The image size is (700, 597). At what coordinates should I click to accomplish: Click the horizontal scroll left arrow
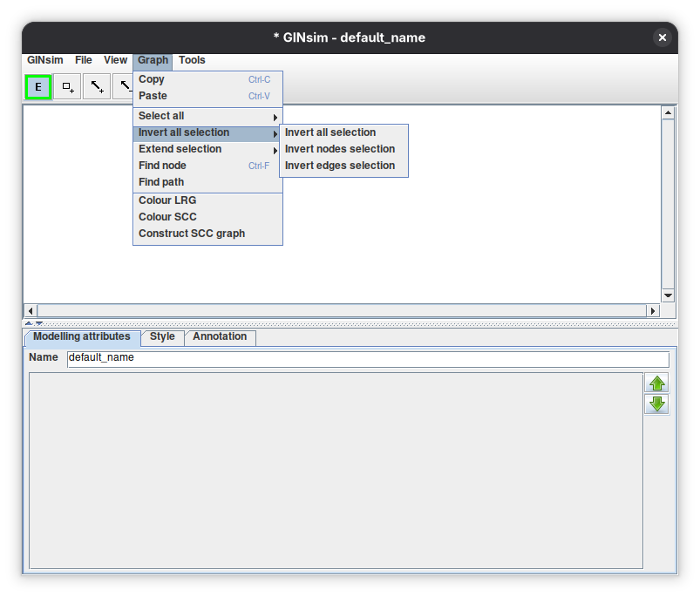pyautogui.click(x=31, y=310)
